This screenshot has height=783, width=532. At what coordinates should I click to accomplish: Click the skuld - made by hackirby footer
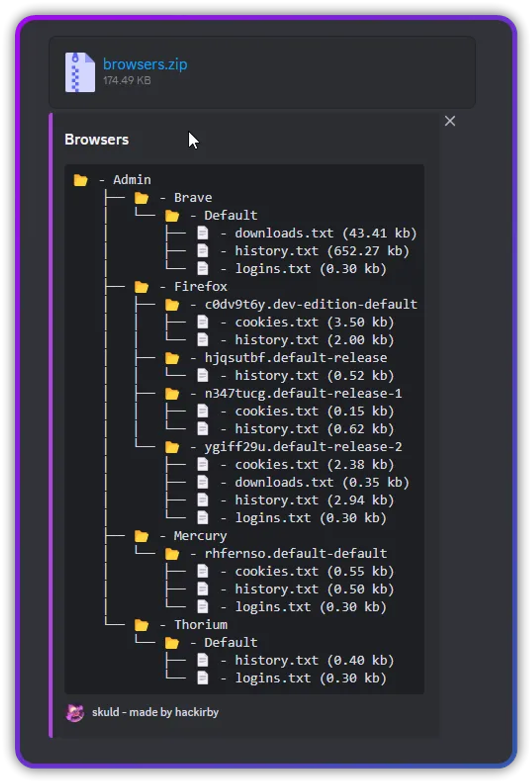point(155,713)
